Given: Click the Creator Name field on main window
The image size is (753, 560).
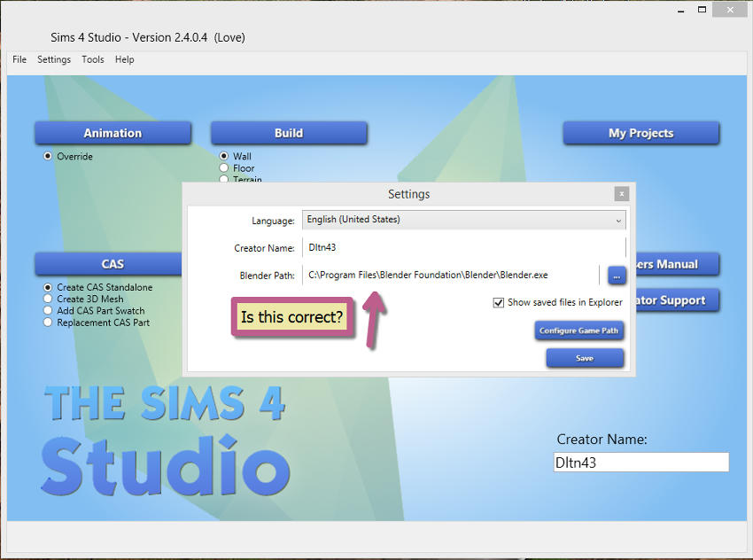Looking at the screenshot, I should tap(641, 462).
